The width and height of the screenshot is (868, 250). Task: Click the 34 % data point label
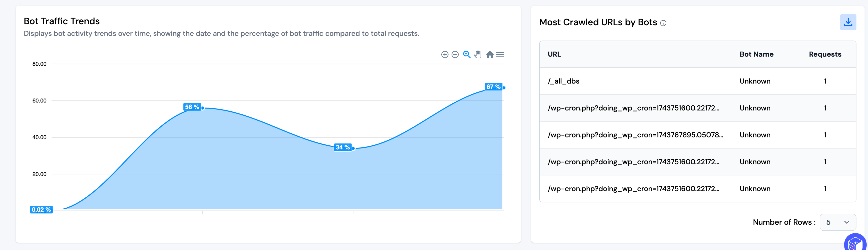pos(343,147)
